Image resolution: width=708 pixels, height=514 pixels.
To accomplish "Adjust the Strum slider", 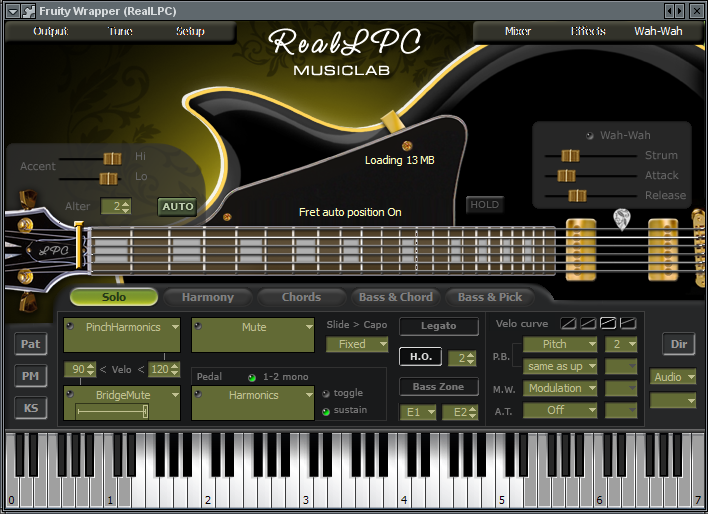I will click(570, 156).
